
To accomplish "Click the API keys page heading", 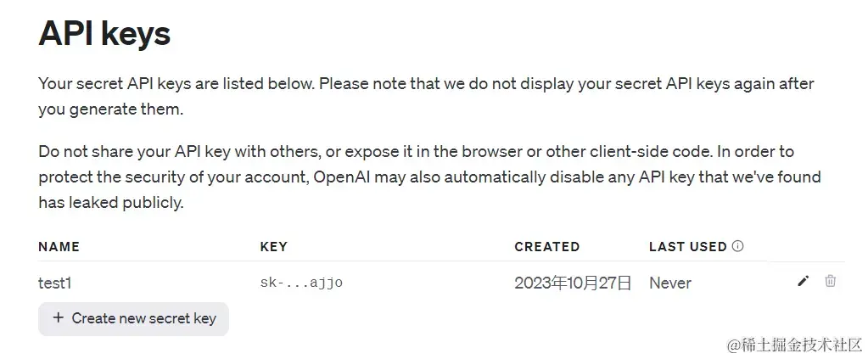I will pos(104,34).
